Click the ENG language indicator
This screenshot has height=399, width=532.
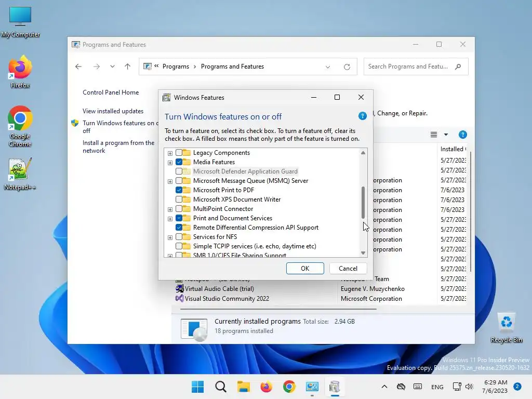437,387
